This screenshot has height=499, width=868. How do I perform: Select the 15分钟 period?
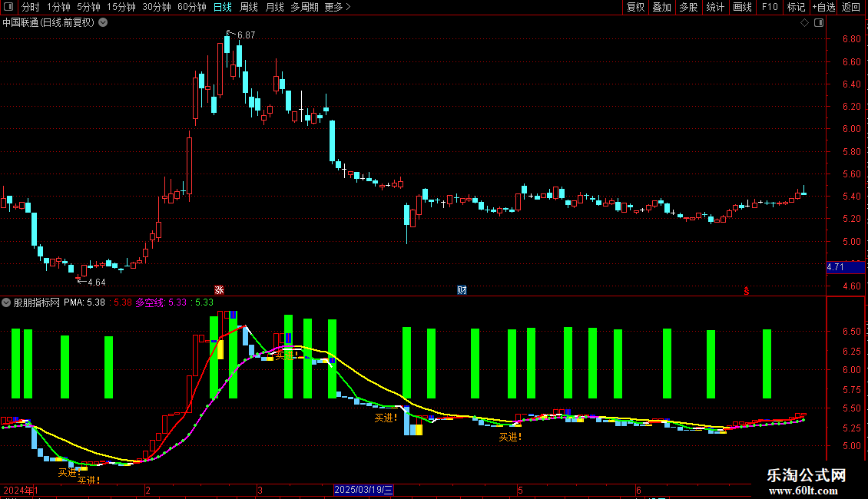click(121, 7)
